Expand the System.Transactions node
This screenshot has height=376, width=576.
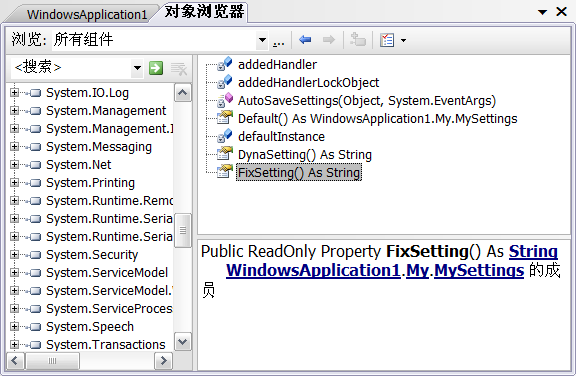(14, 344)
